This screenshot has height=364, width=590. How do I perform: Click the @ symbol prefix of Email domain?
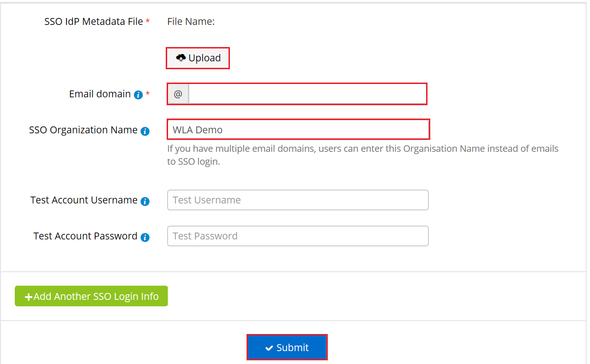pyautogui.click(x=178, y=94)
